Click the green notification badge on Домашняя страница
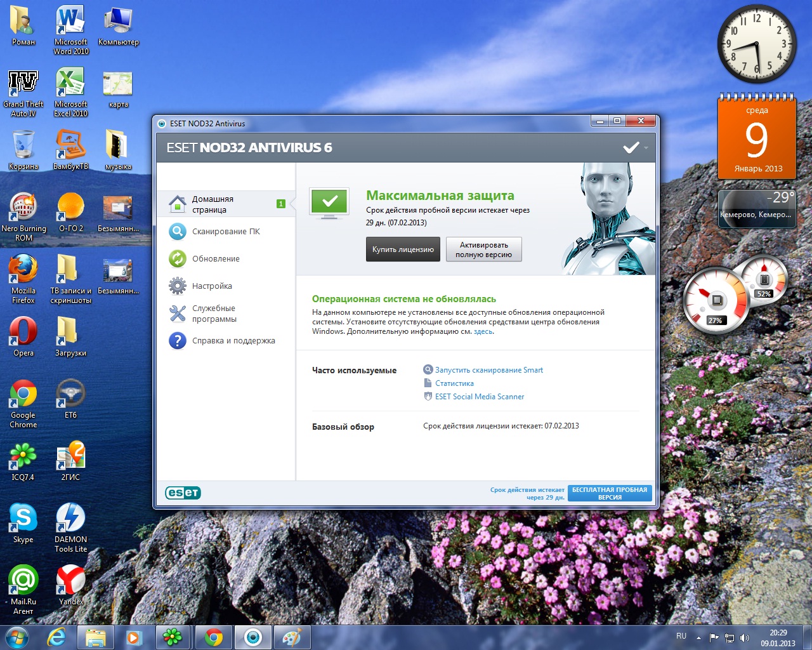The image size is (812, 650). click(281, 204)
